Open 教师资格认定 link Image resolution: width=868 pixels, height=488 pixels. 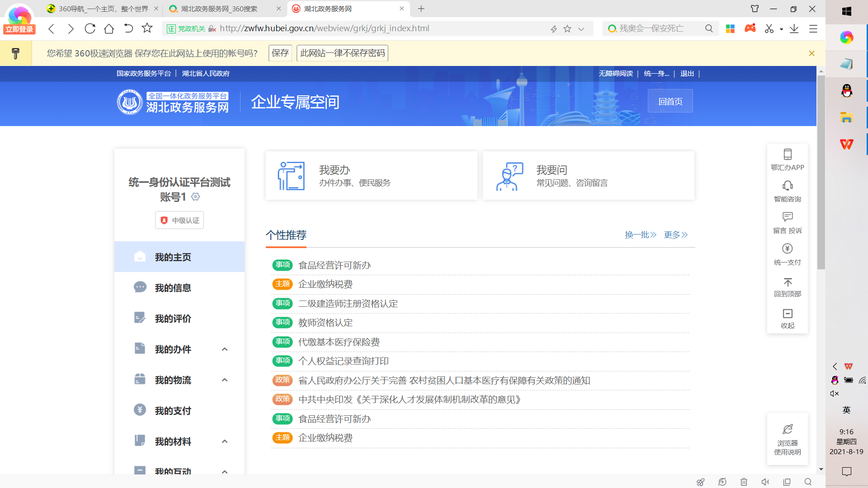[x=325, y=323]
